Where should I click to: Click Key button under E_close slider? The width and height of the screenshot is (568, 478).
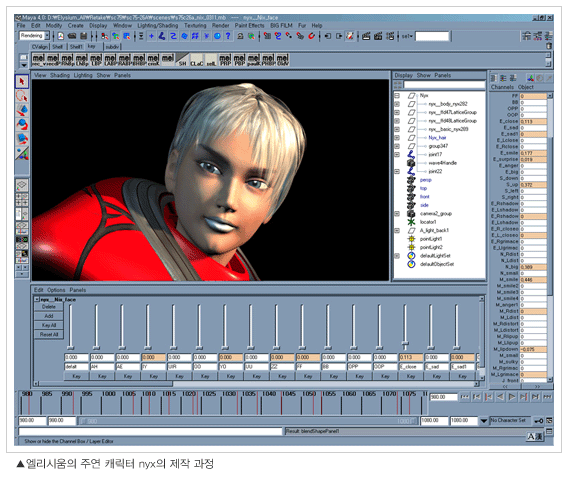tap(411, 376)
